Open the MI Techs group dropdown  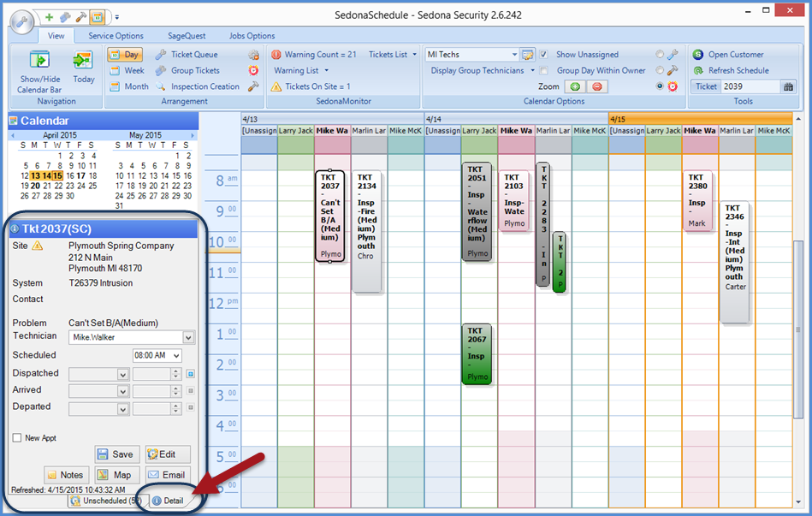[513, 55]
